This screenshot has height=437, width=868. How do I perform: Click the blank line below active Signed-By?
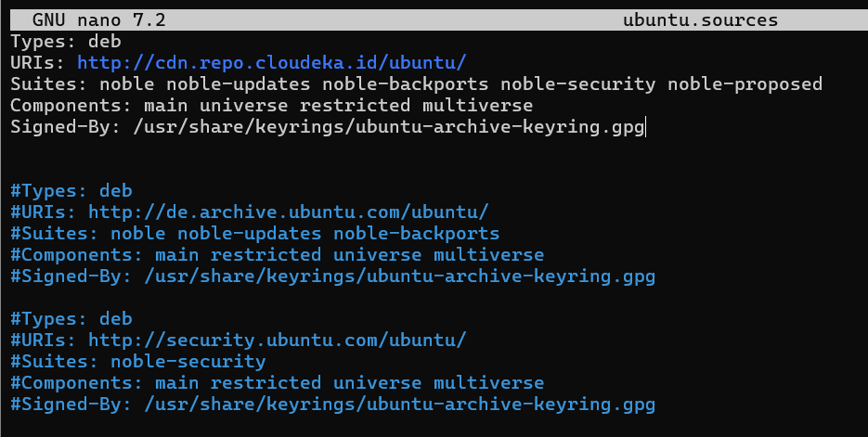(x=434, y=148)
